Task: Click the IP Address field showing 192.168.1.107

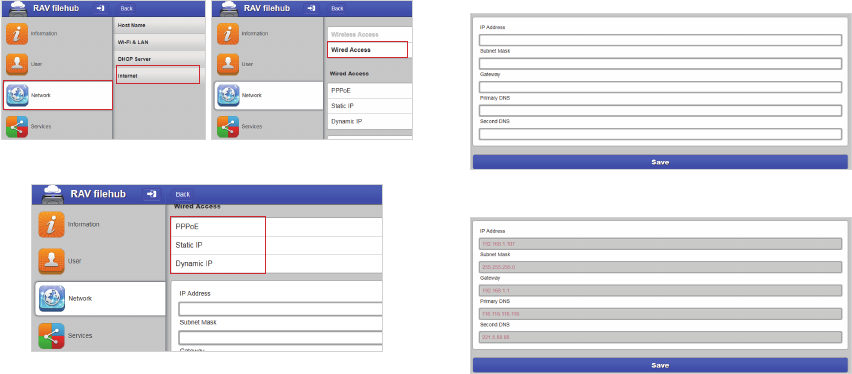Action: (660, 244)
